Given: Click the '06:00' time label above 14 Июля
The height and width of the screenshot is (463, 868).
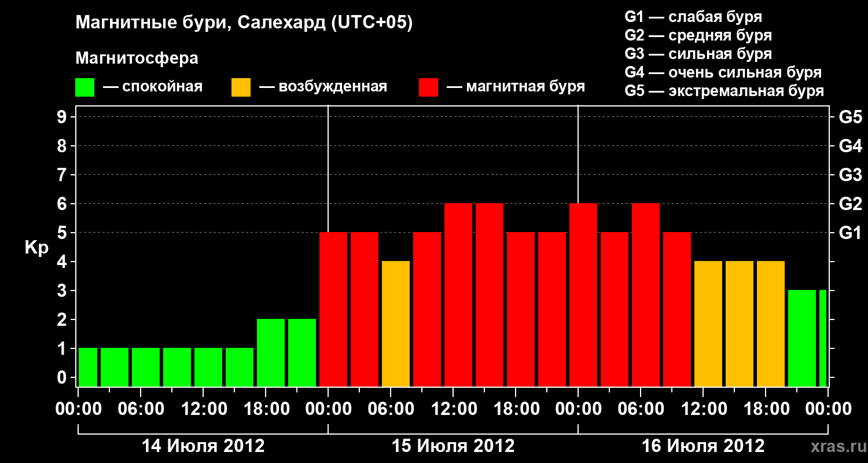Looking at the screenshot, I should click(x=141, y=409).
